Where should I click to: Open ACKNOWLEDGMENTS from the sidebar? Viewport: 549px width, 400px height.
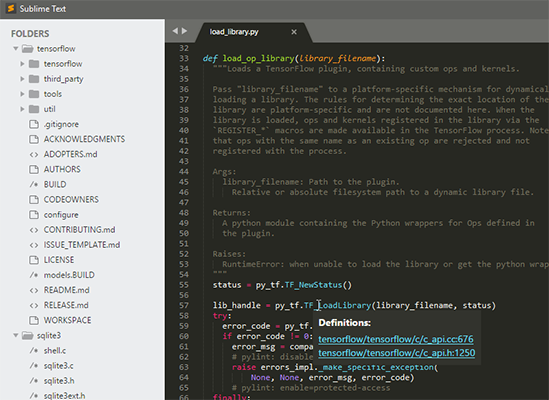[x=84, y=139]
